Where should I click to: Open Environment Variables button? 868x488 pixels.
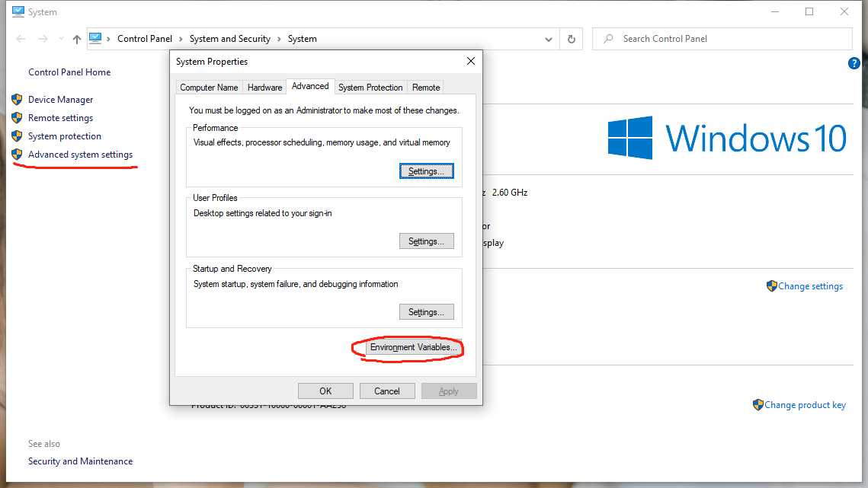pos(413,347)
